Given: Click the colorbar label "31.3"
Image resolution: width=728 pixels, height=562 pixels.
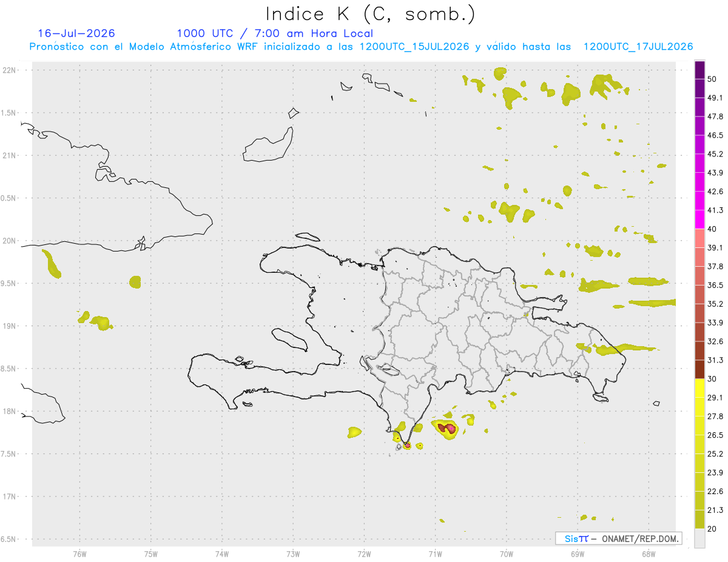Looking at the screenshot, I should pos(715,360).
